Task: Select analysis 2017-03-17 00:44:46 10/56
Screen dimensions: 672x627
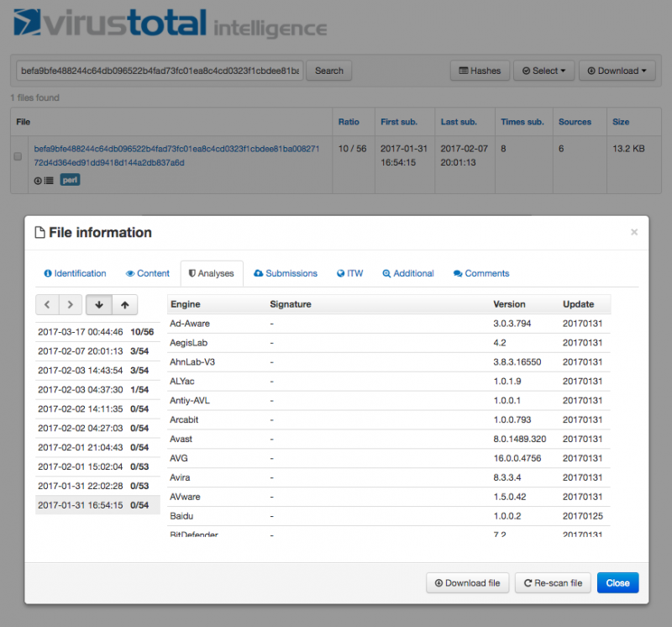Action: click(97, 332)
